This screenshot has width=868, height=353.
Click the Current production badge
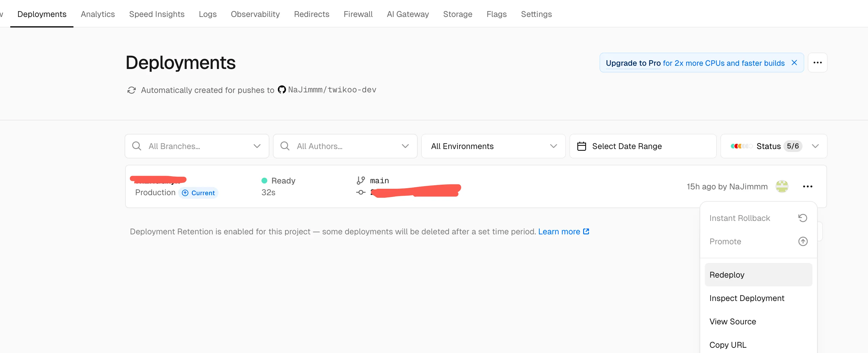[x=199, y=193]
